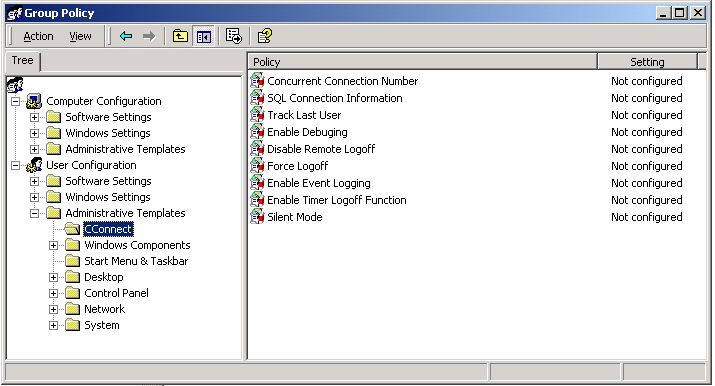Expand the Control Panel folder
715x386 pixels.
pyautogui.click(x=53, y=293)
